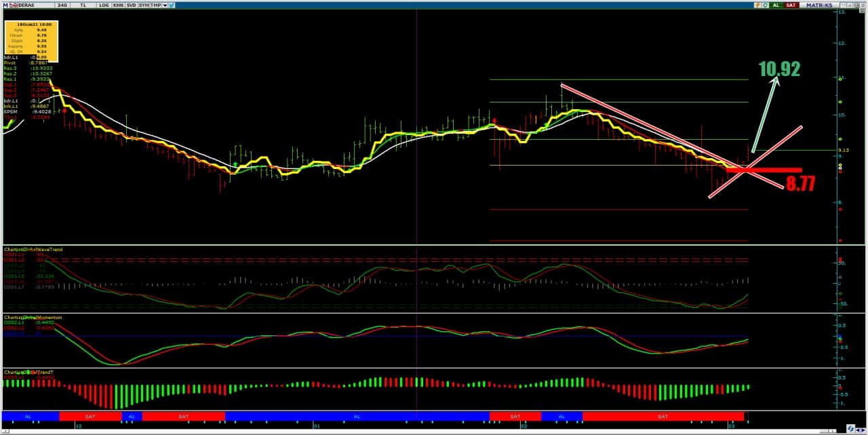Click the horizontal scrollbar under the chart
Viewport: 868px width, 435px height.
pos(407,429)
